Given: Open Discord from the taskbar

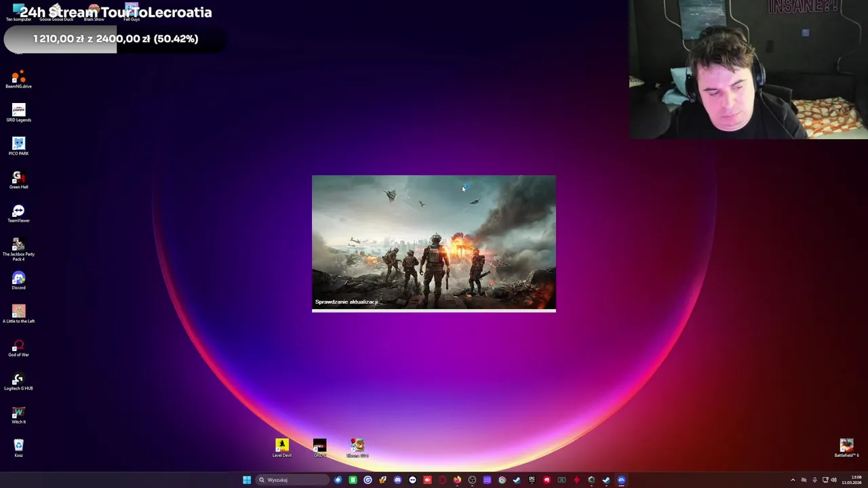Looking at the screenshot, I should click(x=397, y=480).
